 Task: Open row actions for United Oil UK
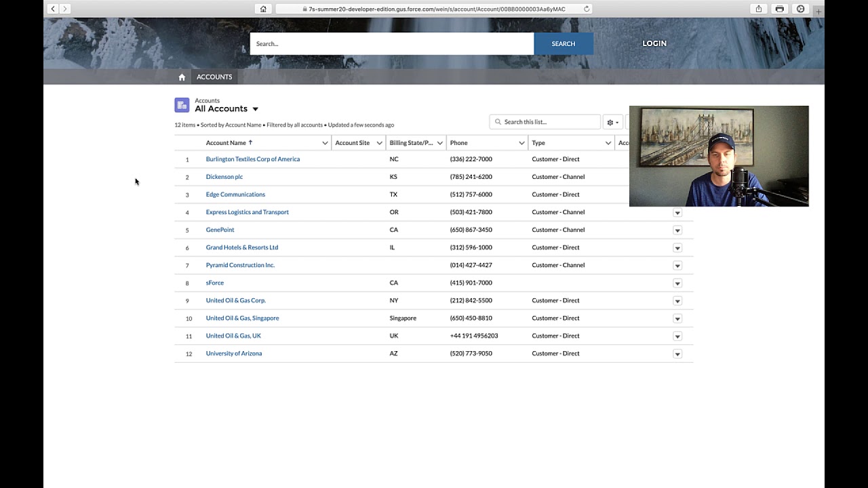tap(677, 336)
